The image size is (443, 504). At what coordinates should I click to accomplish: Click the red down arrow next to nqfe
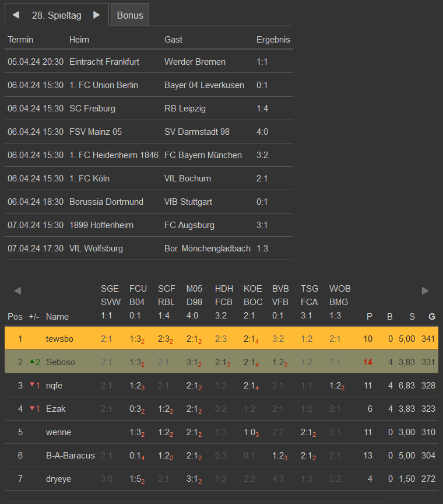32,385
